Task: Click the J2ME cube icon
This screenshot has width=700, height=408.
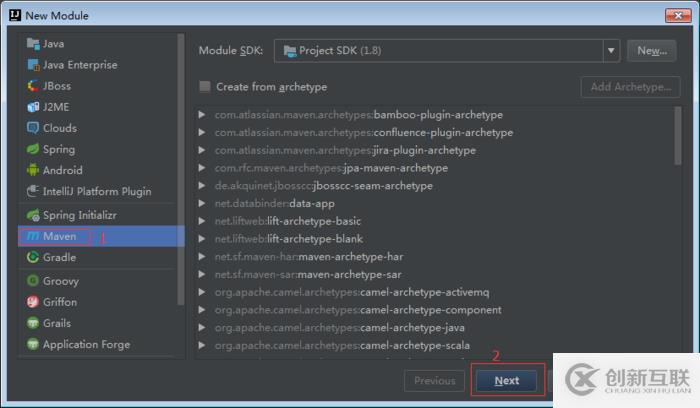Action: (x=33, y=107)
